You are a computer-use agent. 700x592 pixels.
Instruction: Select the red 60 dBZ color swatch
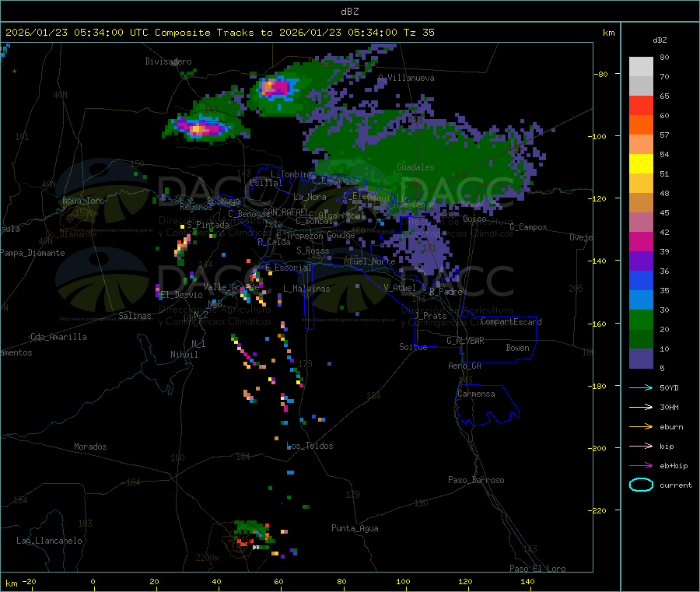[x=641, y=105]
